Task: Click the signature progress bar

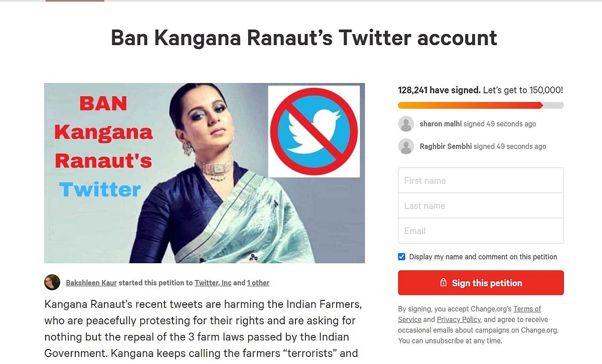Action: [481, 105]
